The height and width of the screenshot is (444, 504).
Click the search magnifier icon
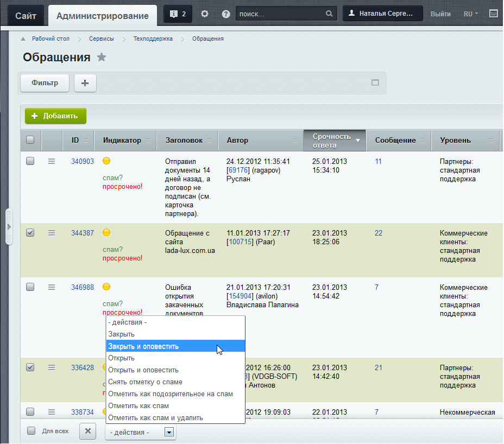click(329, 14)
